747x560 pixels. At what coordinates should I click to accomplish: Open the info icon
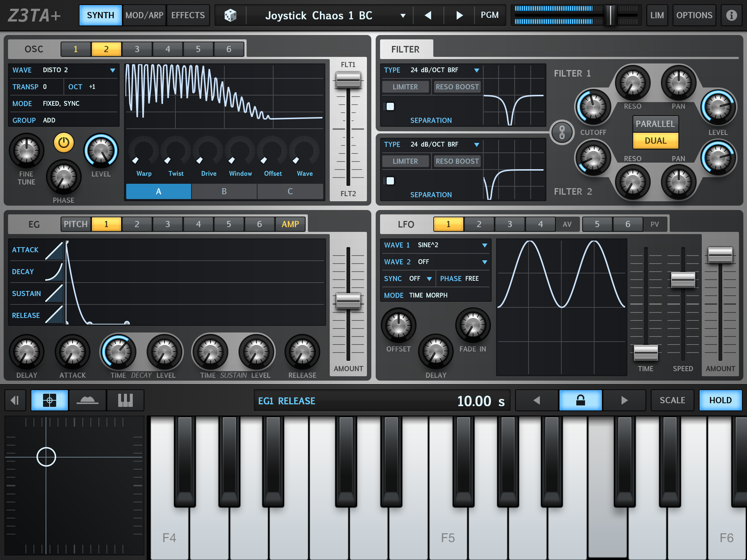coord(731,15)
